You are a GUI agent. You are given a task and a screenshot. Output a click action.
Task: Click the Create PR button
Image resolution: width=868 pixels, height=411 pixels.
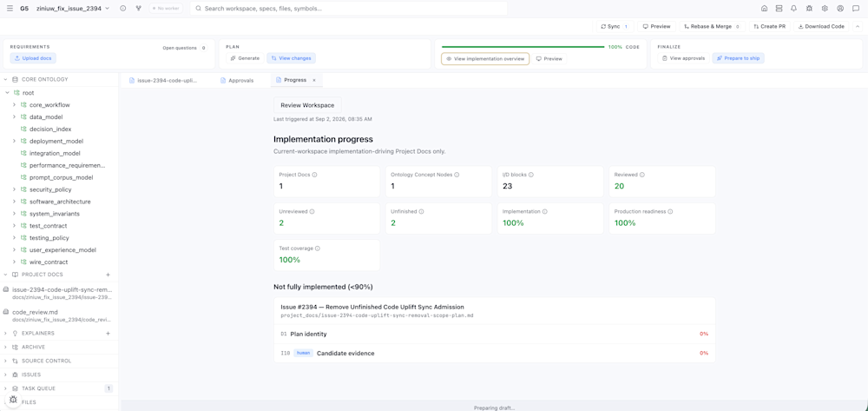point(769,27)
